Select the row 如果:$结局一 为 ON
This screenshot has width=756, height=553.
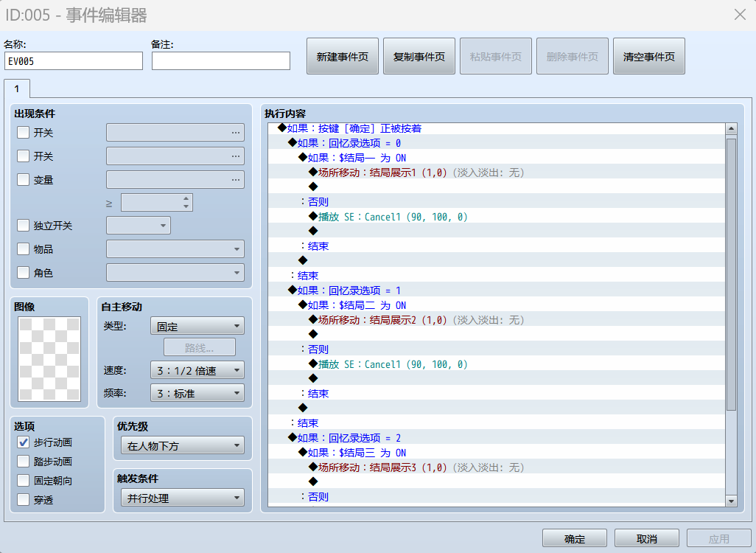click(496, 158)
